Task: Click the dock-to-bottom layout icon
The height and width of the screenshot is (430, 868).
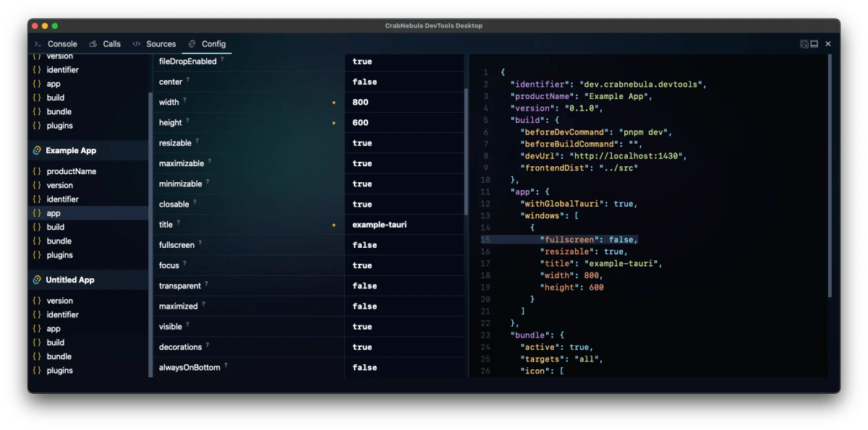Action: click(814, 44)
